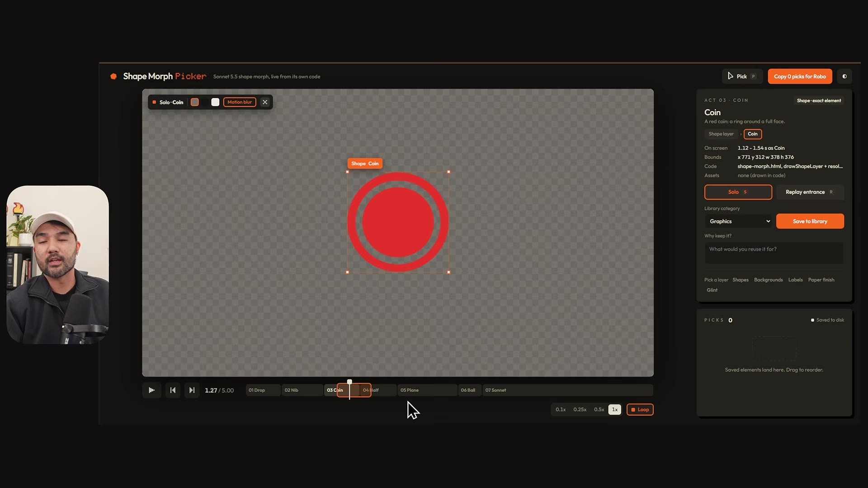Jump to 01 Drop segment on timeline

[263, 390]
